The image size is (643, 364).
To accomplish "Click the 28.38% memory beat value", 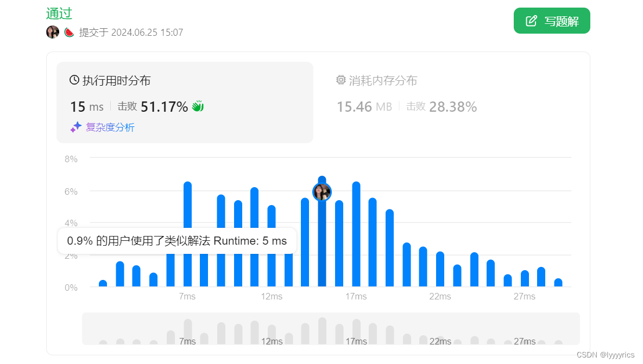I will click(x=453, y=107).
